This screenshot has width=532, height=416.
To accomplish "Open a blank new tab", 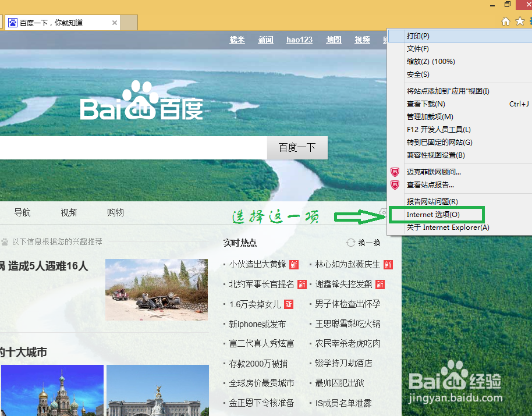I will coord(129,22).
